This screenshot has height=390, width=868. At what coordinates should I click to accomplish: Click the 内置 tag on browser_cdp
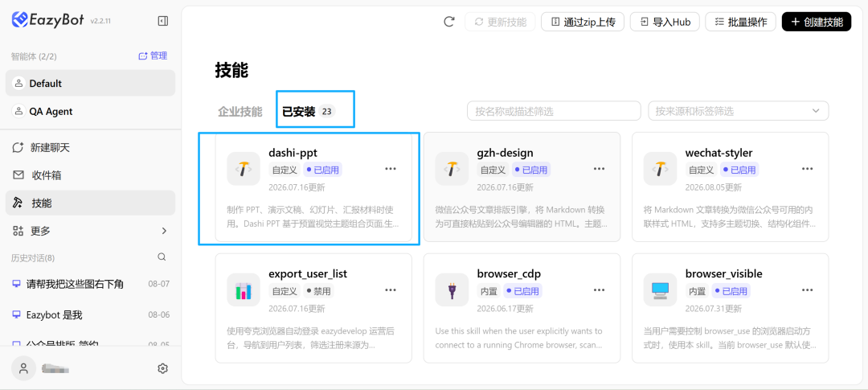489,291
